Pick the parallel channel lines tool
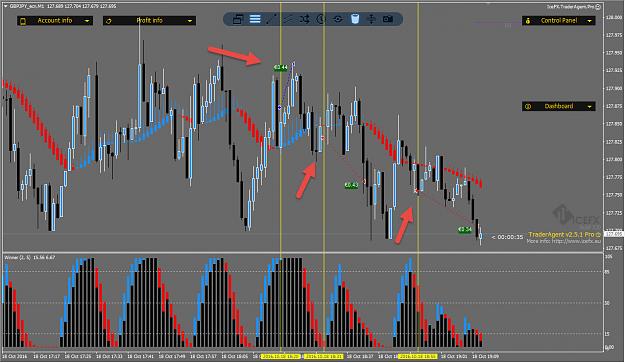Screen dimensions: 625x363 click(x=288, y=19)
